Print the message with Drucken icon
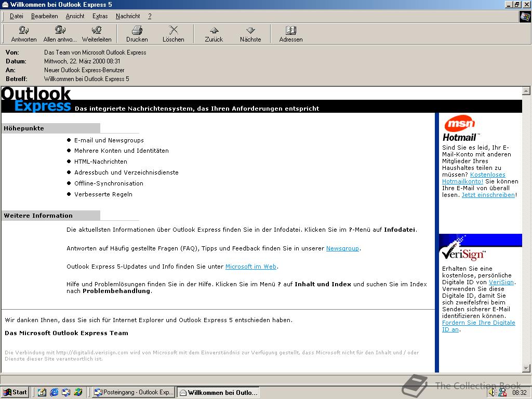Image resolution: width=532 pixels, height=399 pixels. (137, 34)
